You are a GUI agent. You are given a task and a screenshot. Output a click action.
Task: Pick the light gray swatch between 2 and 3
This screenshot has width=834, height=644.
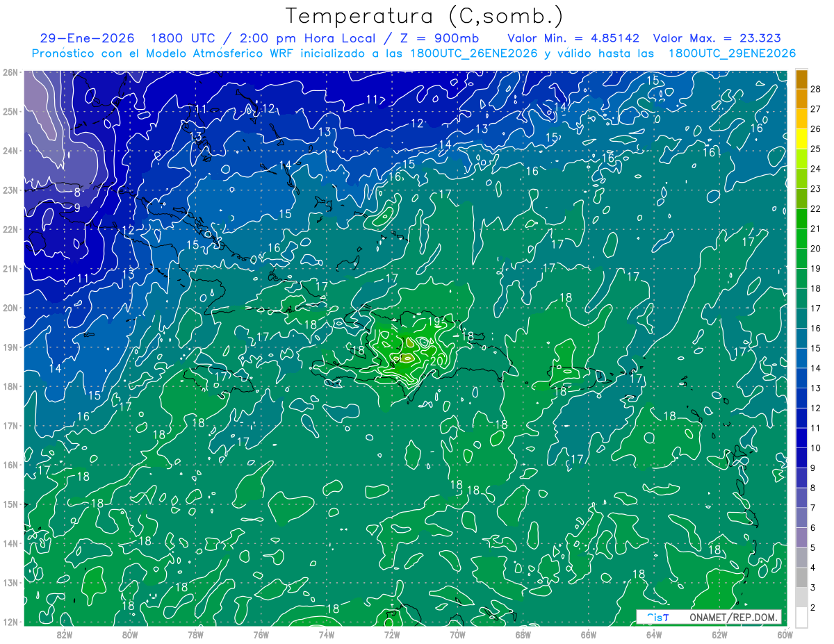click(801, 597)
